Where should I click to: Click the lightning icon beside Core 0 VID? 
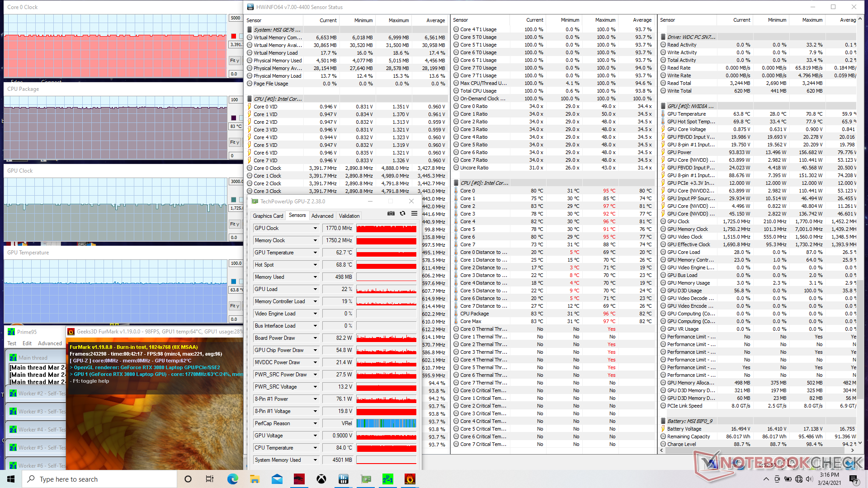(x=250, y=107)
